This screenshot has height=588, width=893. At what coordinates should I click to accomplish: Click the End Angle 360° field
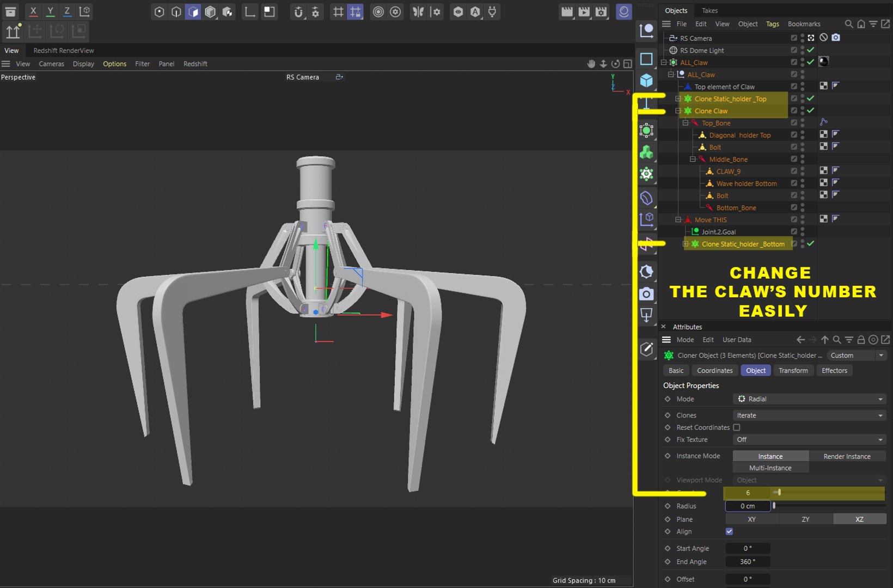pos(748,562)
